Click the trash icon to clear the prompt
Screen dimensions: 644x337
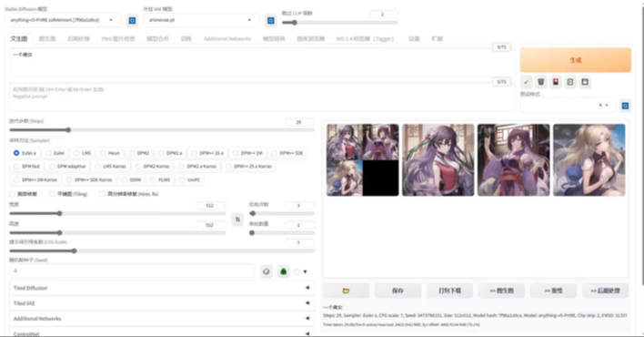click(541, 82)
